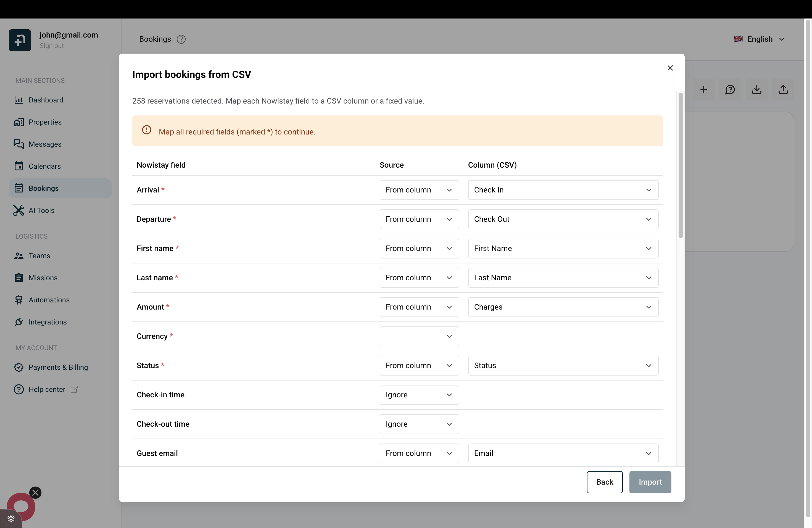Open Integrations section

[60, 322]
